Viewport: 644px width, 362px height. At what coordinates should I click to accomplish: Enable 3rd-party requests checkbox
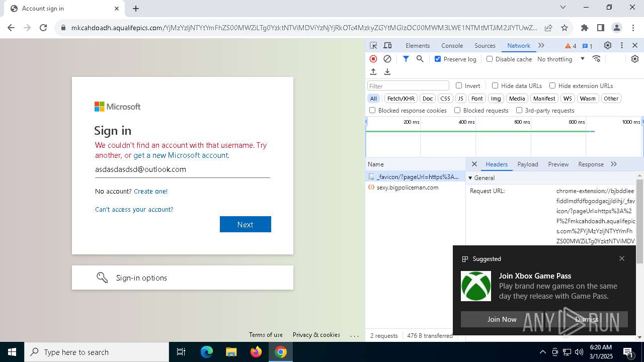tap(519, 110)
